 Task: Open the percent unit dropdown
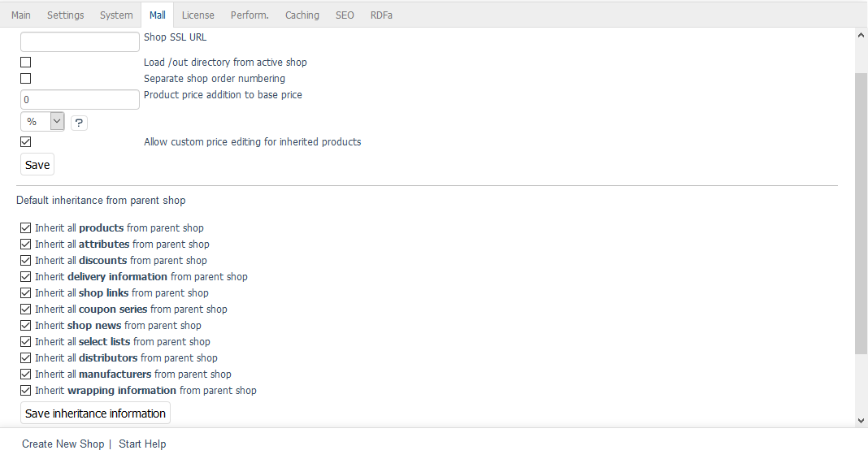(42, 122)
